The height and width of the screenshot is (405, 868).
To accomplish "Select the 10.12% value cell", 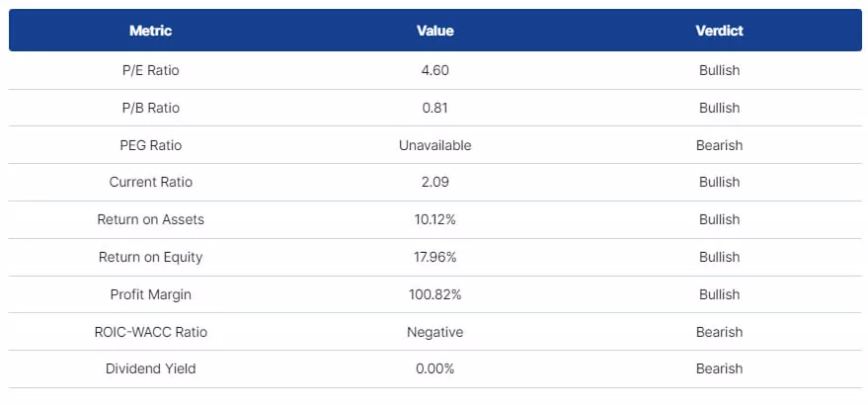I will [434, 219].
